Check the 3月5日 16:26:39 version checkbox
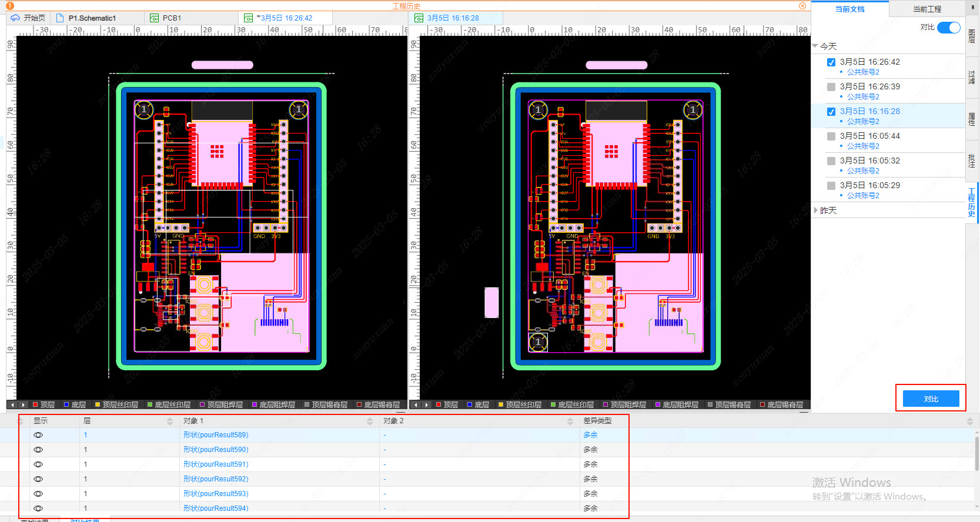The width and height of the screenshot is (980, 522). pyautogui.click(x=831, y=87)
